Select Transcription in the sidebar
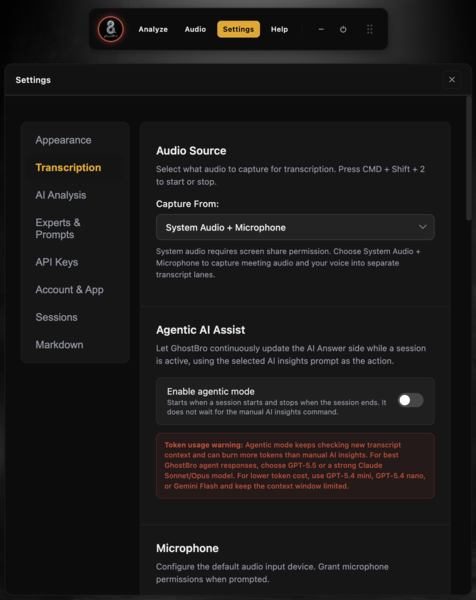 click(x=68, y=168)
